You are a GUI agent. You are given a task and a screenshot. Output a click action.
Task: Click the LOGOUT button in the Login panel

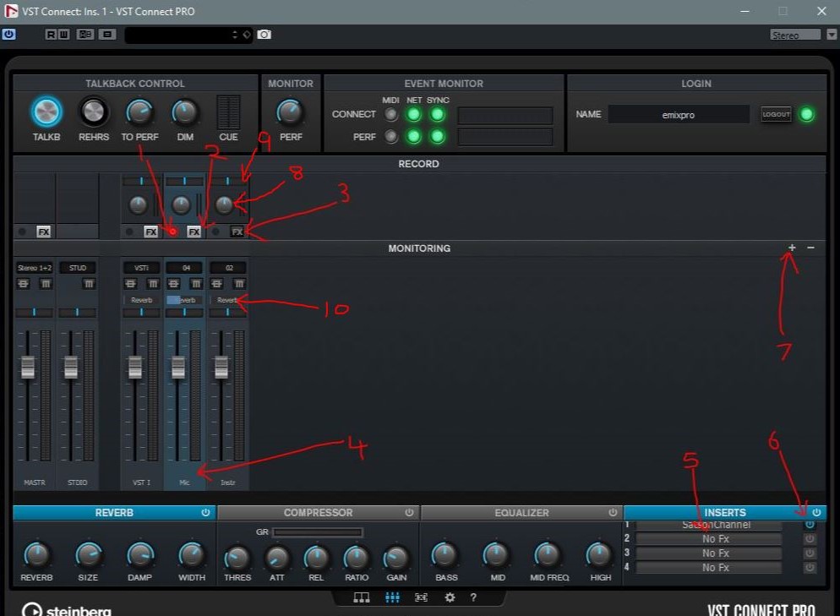(x=775, y=114)
